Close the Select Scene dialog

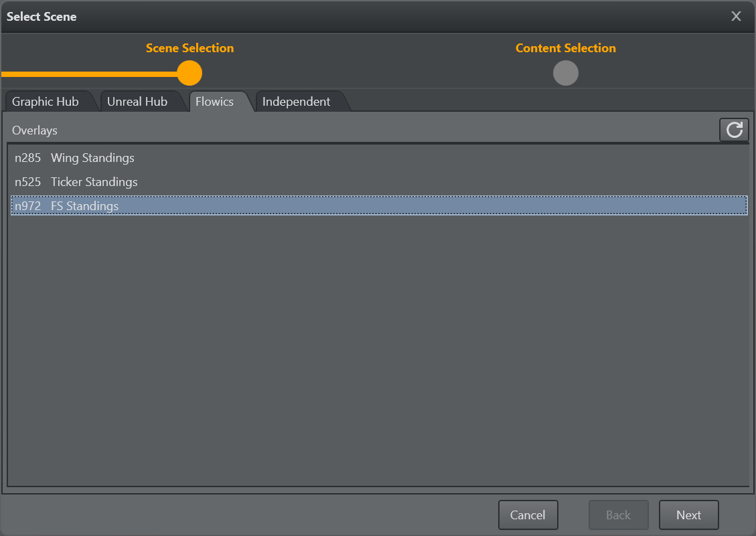coord(736,17)
